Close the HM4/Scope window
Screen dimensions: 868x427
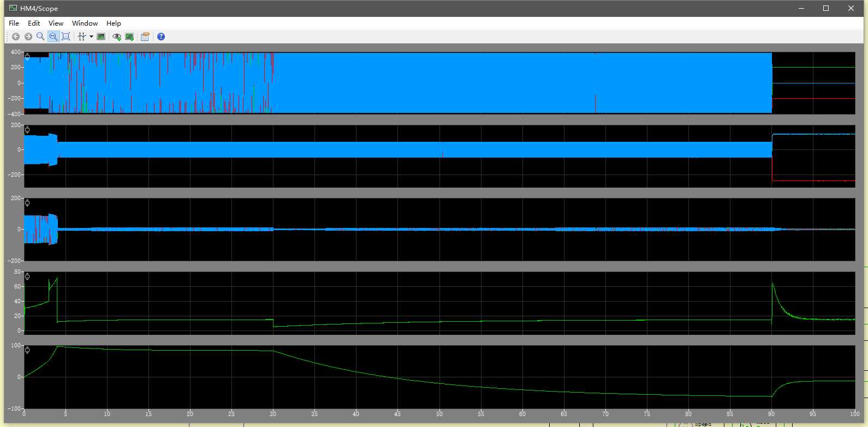point(851,8)
